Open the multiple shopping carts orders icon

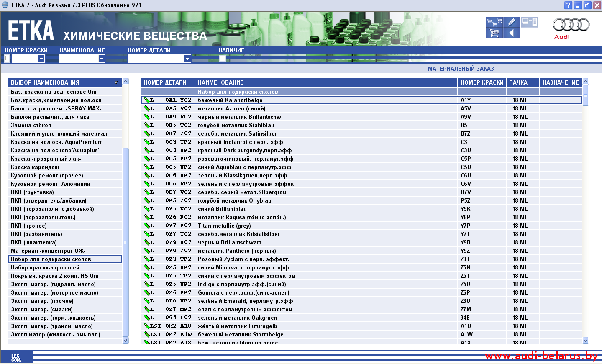pyautogui.click(x=494, y=22)
